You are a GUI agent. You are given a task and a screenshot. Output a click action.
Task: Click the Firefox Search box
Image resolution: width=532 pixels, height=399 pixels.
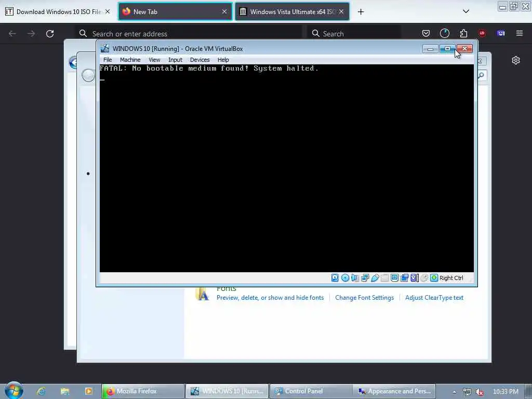point(354,34)
